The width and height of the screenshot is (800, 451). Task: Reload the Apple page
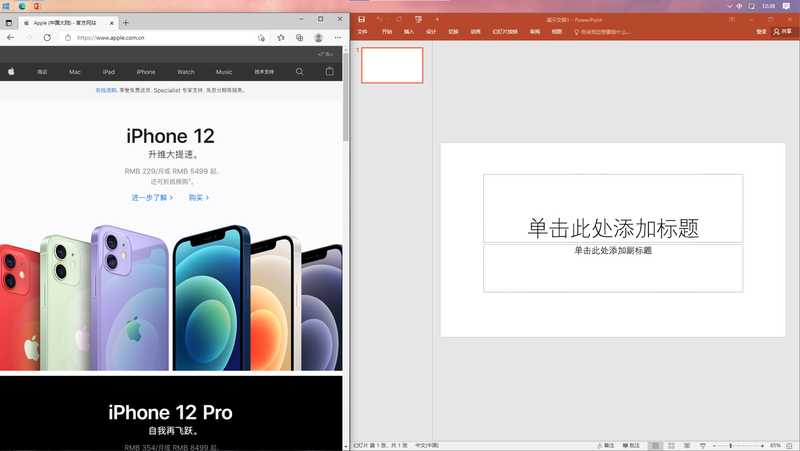click(x=47, y=38)
